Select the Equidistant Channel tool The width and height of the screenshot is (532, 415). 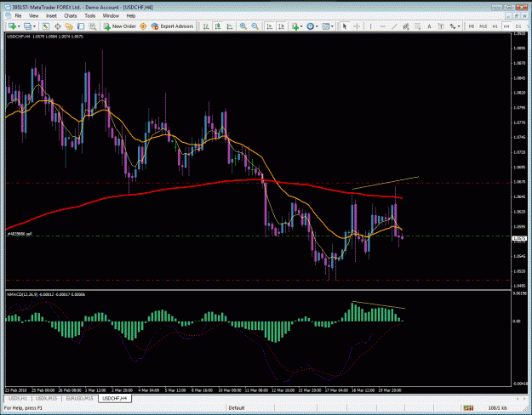pyautogui.click(x=406, y=26)
